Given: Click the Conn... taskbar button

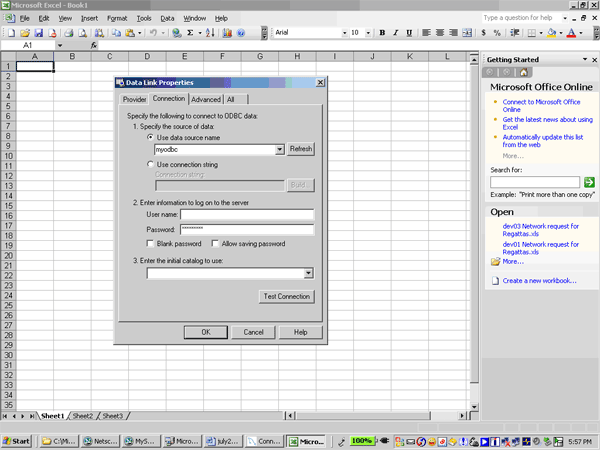Looking at the screenshot, I should [264, 441].
